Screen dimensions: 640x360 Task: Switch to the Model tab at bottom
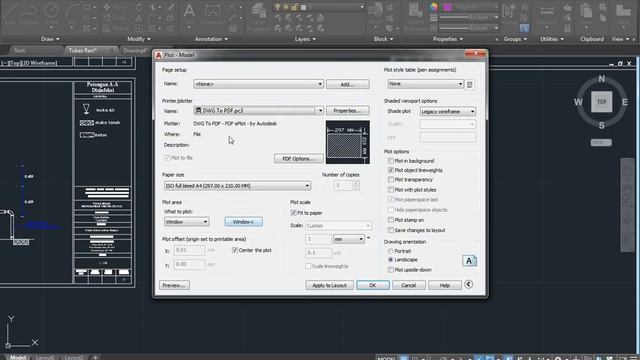point(18,357)
